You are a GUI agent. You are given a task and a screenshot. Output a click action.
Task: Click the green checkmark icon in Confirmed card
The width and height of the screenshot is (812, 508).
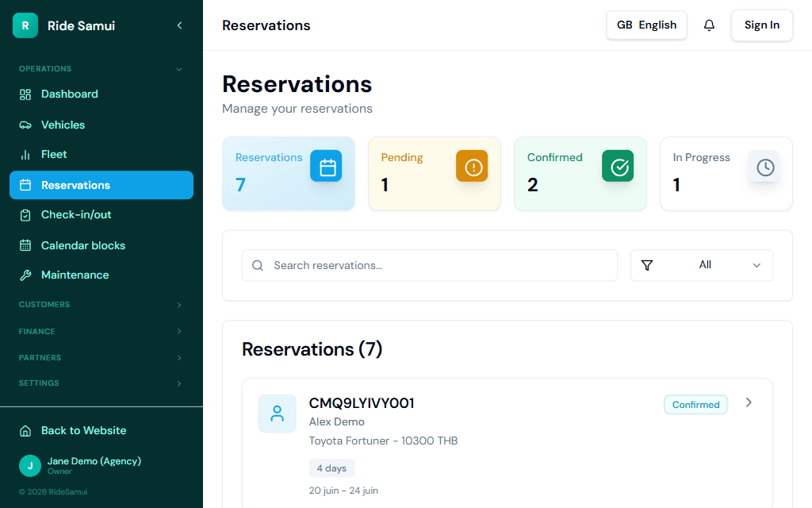(618, 167)
